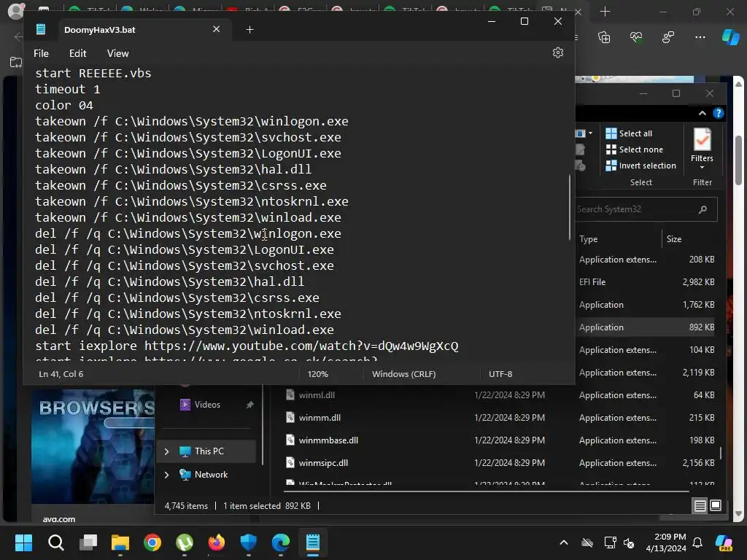Open Network in navigation pane
Screen dimensions: 747x560
[x=211, y=474]
